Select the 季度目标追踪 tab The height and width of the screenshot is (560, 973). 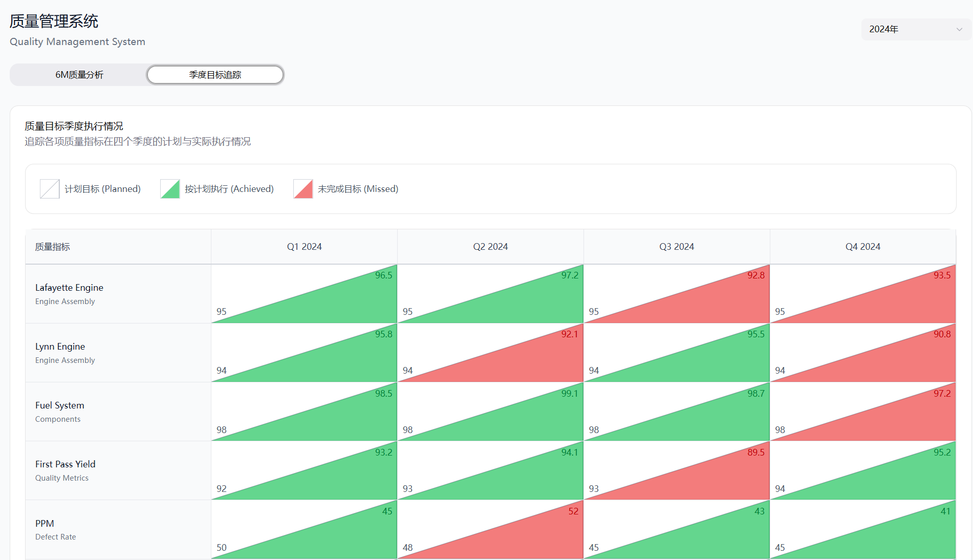[x=215, y=75]
